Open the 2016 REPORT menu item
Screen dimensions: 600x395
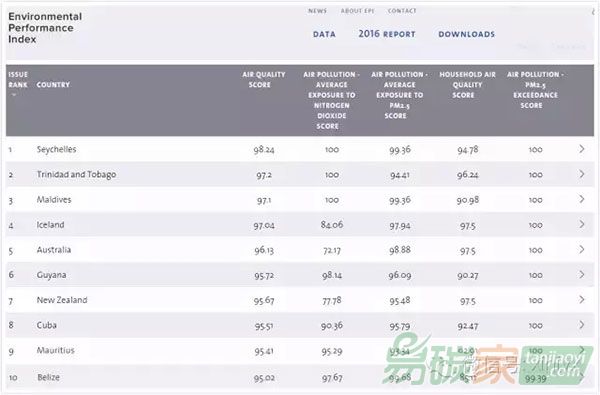point(387,34)
